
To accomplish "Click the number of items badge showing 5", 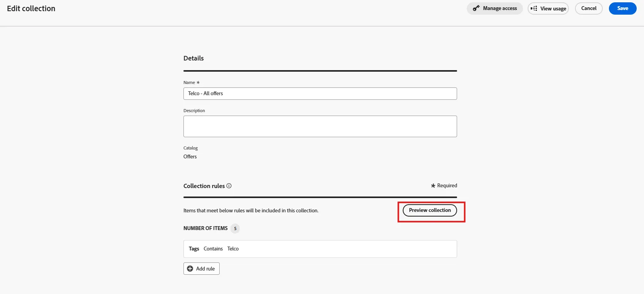I will (235, 228).
